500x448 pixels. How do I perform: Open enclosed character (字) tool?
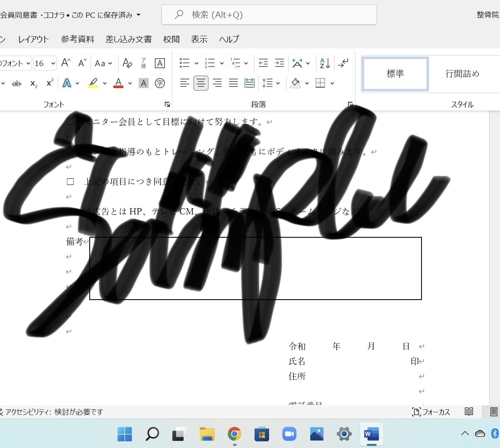click(160, 83)
